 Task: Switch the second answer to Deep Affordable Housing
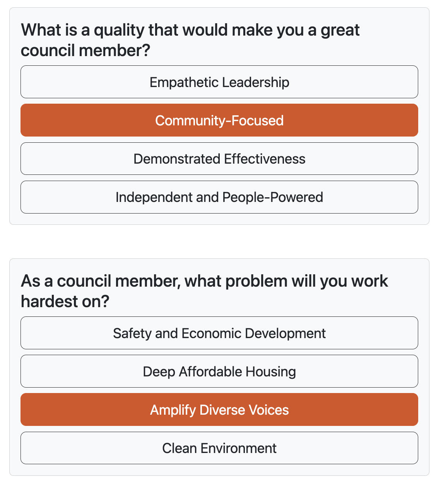point(219,371)
